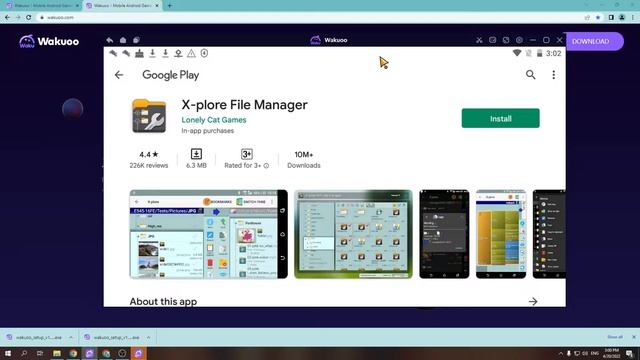Open the browser profile avatar icon
Screen dimensions: 640x360
pyautogui.click(x=622, y=18)
